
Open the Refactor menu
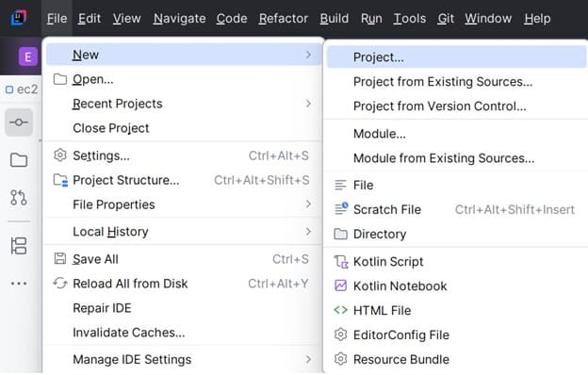click(x=284, y=19)
